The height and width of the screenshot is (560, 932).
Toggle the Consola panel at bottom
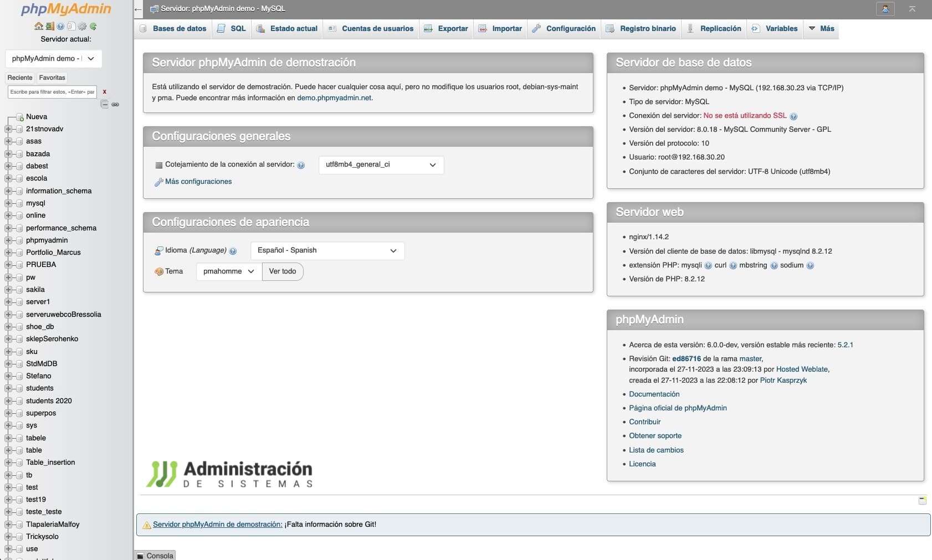click(155, 556)
